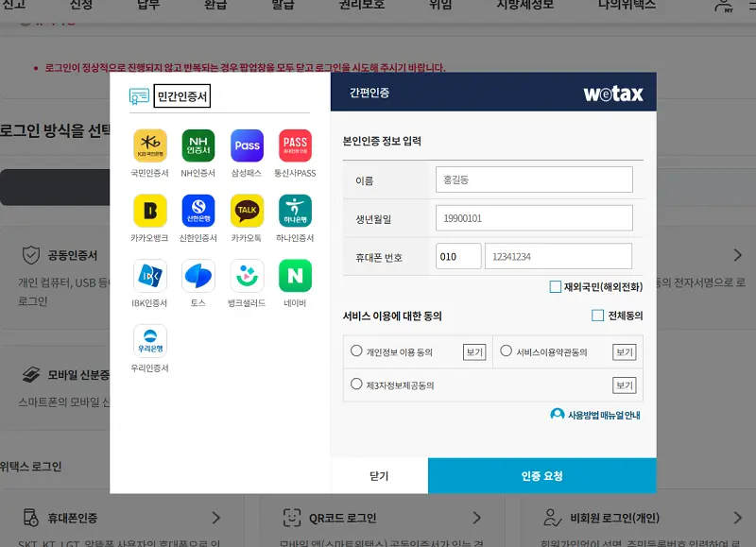Click the wetax logo in header
Screen dimensions: 756x547
pos(613,93)
